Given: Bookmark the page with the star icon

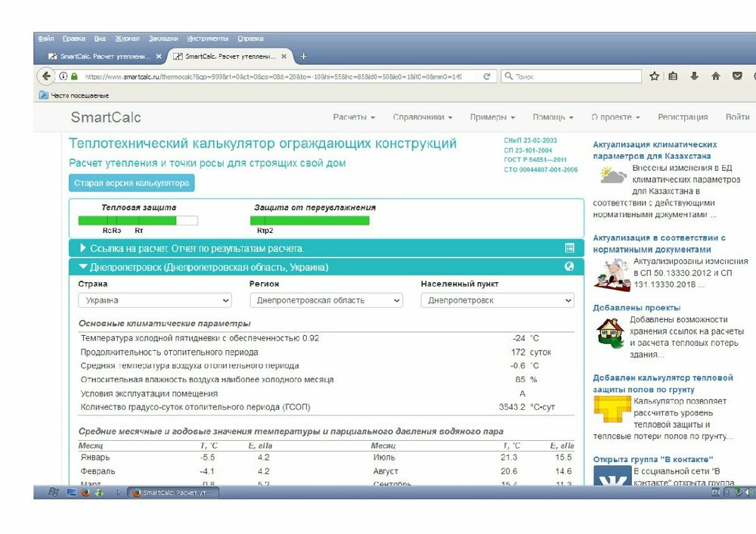Looking at the screenshot, I should tap(655, 76).
